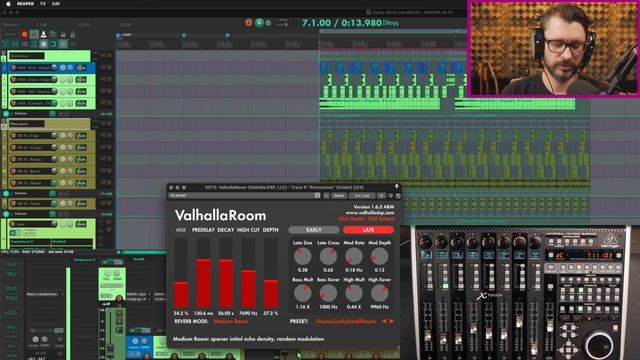Click the HIGH CUT slider bar
Screen dimensions: 640x360
(x=248, y=272)
